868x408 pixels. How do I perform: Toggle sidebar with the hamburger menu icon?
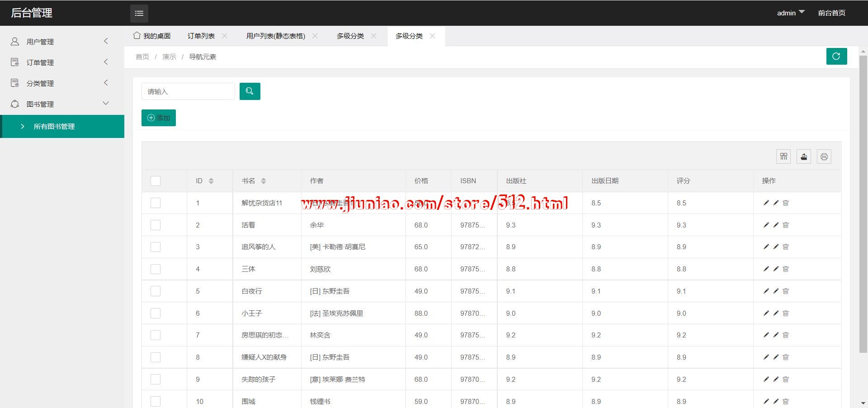(x=139, y=13)
